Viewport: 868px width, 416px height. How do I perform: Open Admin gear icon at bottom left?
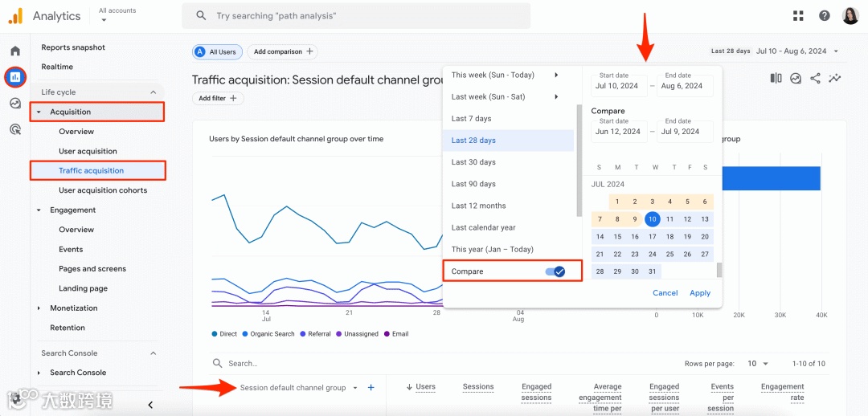click(x=15, y=398)
